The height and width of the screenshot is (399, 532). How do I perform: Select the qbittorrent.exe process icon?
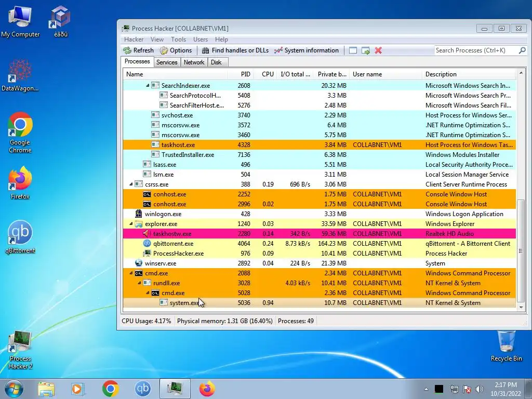point(147,243)
